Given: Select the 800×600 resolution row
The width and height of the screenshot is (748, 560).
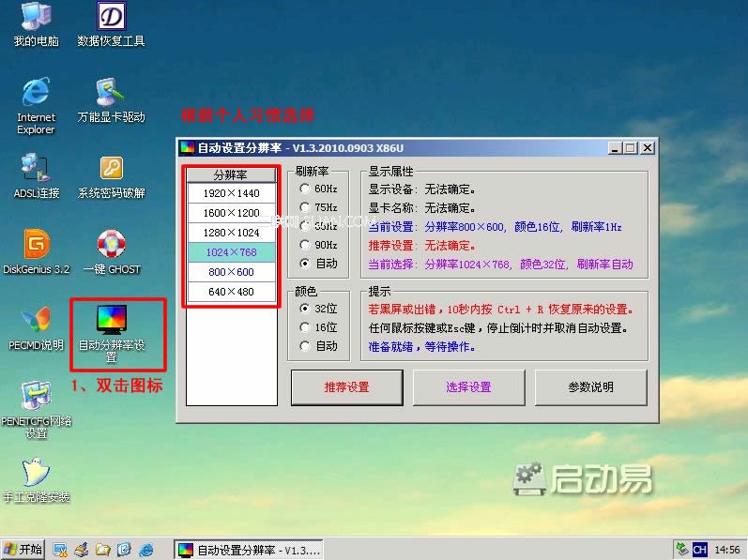Looking at the screenshot, I should (x=232, y=272).
